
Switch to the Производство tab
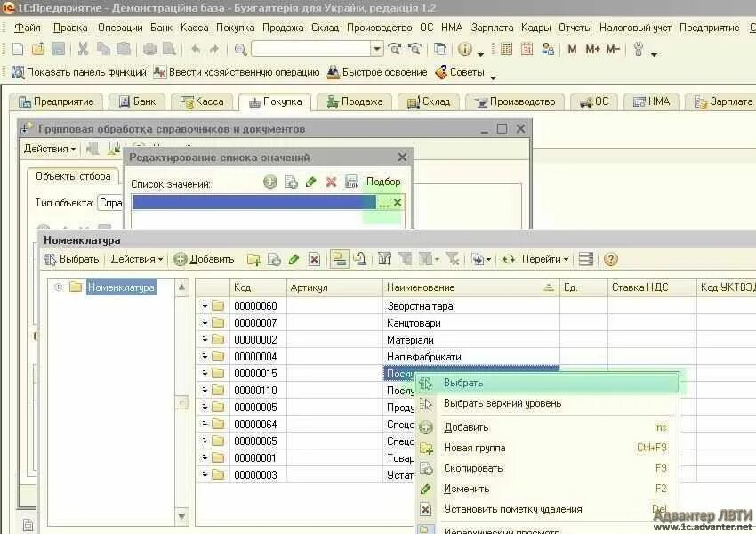(x=514, y=101)
